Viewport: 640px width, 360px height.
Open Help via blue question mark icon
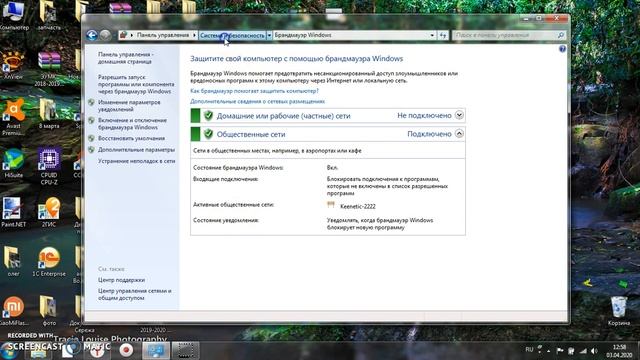tap(562, 49)
